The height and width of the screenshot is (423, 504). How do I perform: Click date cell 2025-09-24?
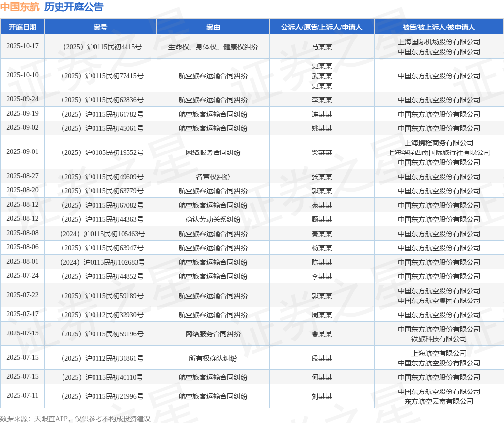click(23, 99)
